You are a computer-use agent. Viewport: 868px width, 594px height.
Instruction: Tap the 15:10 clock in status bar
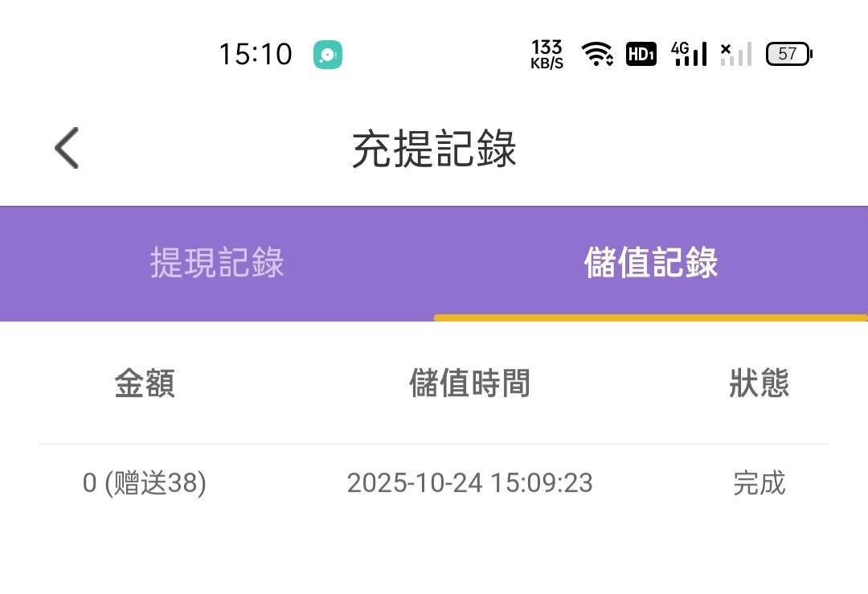[x=255, y=55]
